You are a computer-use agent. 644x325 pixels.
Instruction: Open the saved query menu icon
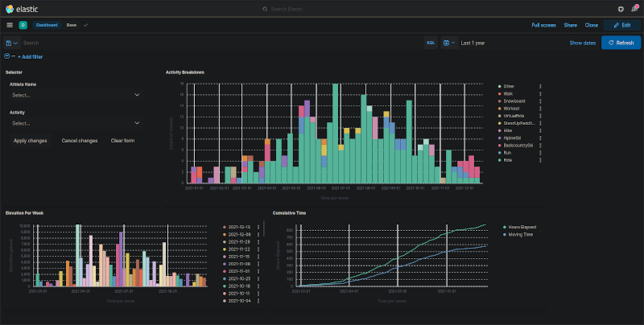pyautogui.click(x=11, y=42)
